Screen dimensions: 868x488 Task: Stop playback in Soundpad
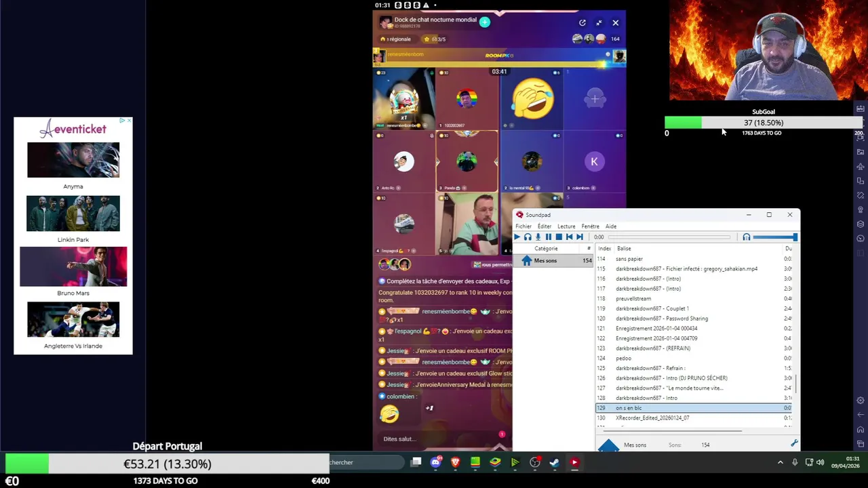pyautogui.click(x=559, y=237)
